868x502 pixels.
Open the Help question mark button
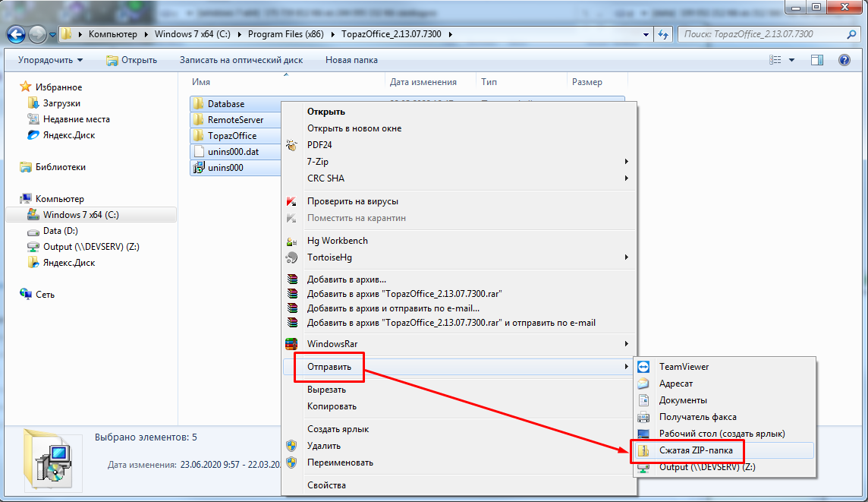pyautogui.click(x=844, y=60)
